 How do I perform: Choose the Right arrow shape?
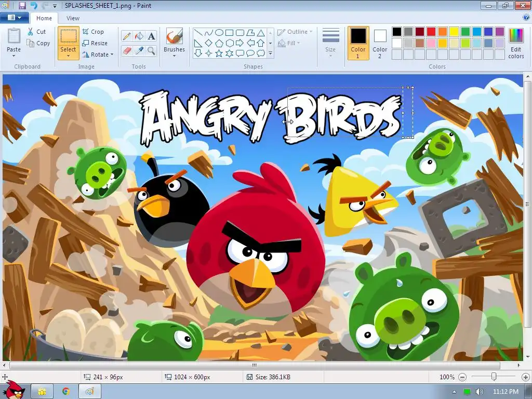pyautogui.click(x=240, y=43)
